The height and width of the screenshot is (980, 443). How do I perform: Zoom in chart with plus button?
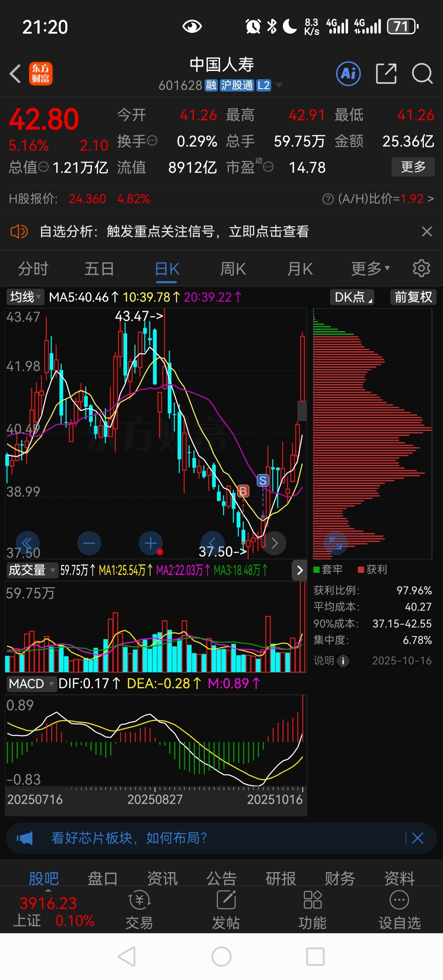point(151,543)
